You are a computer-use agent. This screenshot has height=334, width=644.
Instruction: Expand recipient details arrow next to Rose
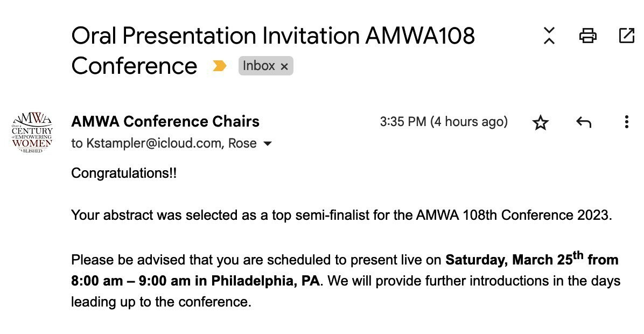tap(267, 144)
